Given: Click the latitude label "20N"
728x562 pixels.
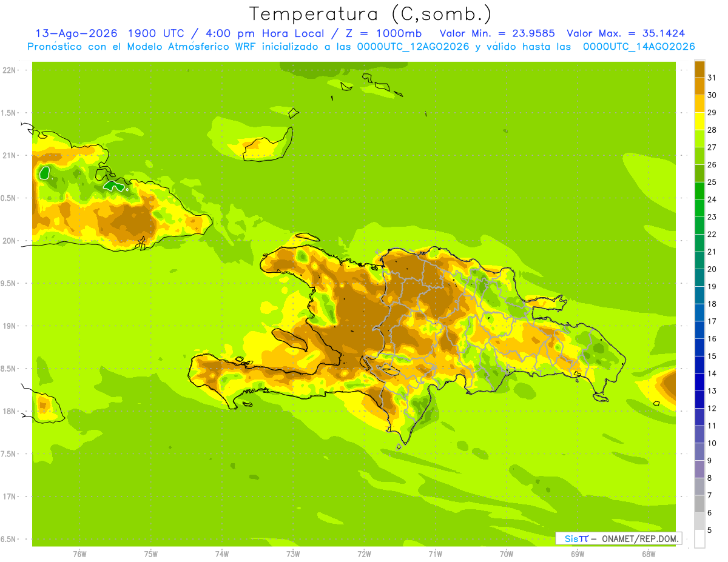Looking at the screenshot, I should pyautogui.click(x=10, y=241).
